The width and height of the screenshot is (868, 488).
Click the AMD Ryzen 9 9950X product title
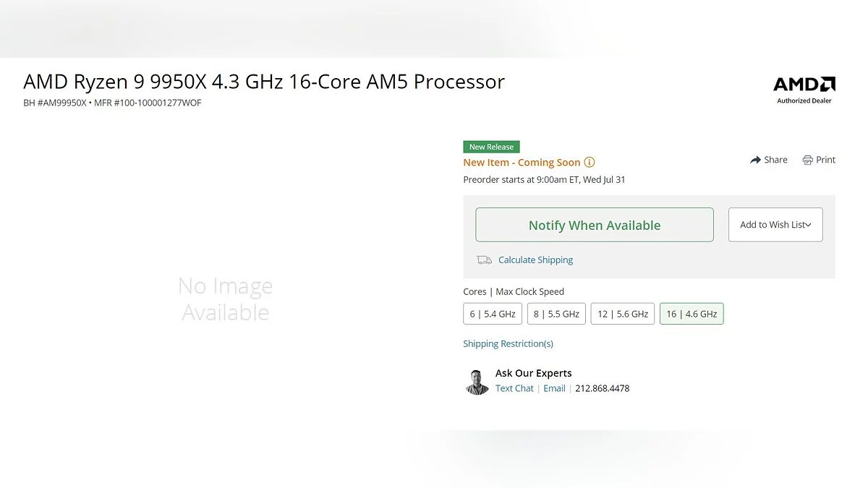(264, 82)
